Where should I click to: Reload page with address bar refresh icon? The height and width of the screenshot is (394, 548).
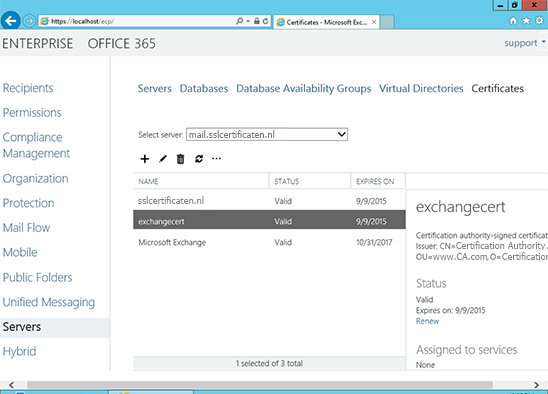click(x=266, y=21)
